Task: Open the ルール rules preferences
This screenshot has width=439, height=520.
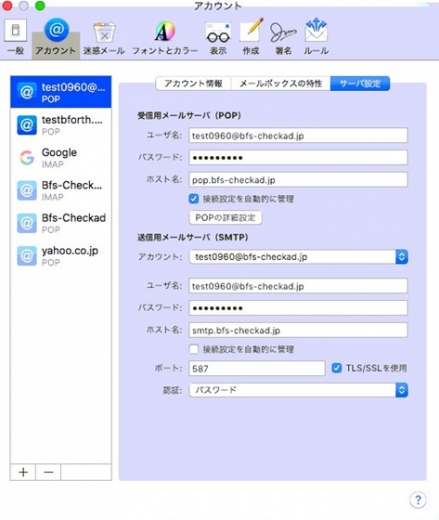Action: pyautogui.click(x=316, y=37)
